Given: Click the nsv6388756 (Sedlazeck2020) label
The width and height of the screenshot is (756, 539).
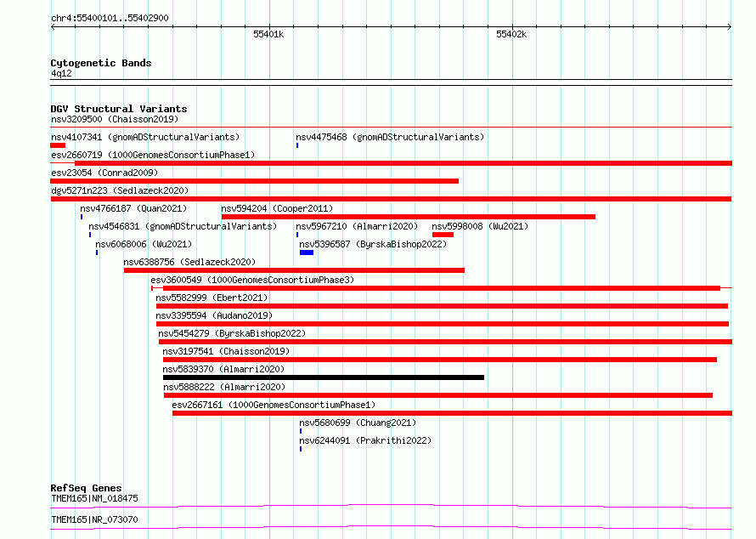Looking at the screenshot, I should click(189, 262).
